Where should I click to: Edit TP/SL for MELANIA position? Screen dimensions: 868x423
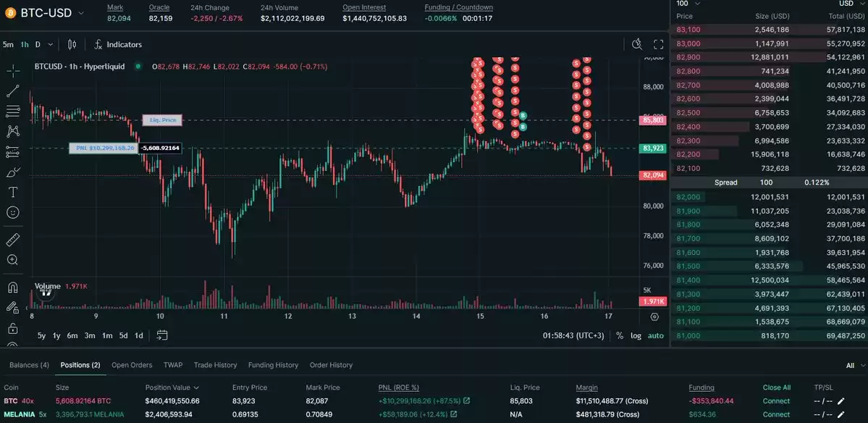[x=841, y=414]
